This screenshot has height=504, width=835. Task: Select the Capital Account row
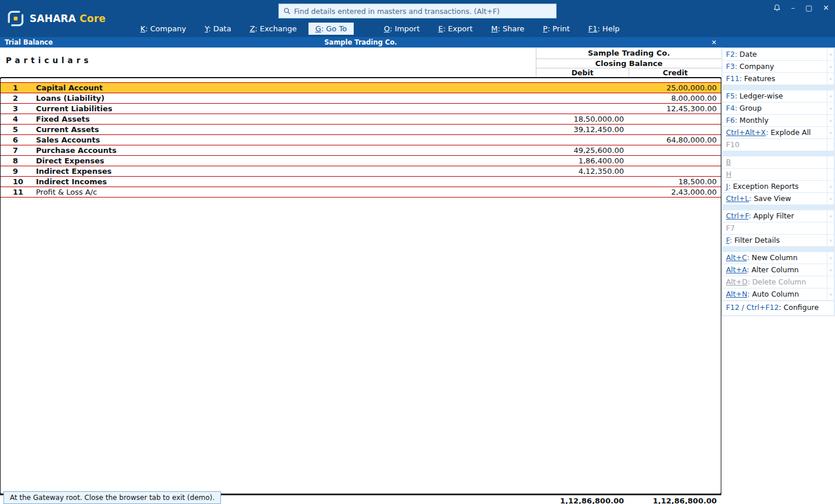click(361, 88)
